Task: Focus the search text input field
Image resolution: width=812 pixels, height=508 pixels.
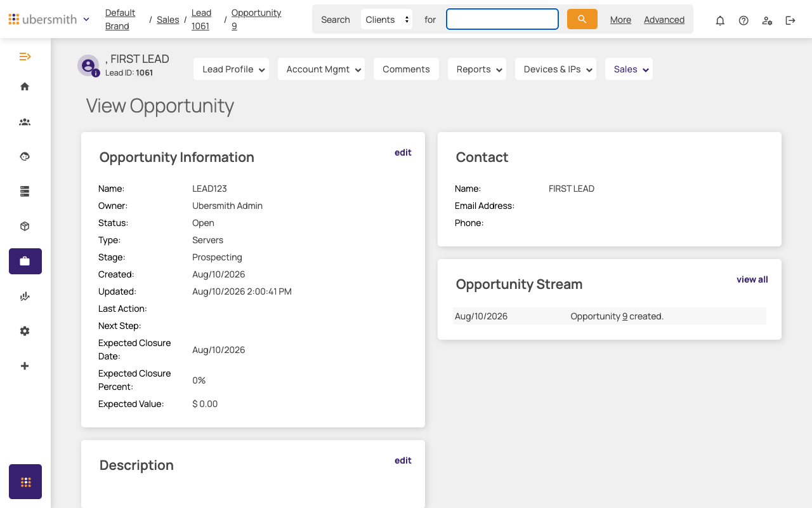Action: [x=502, y=19]
